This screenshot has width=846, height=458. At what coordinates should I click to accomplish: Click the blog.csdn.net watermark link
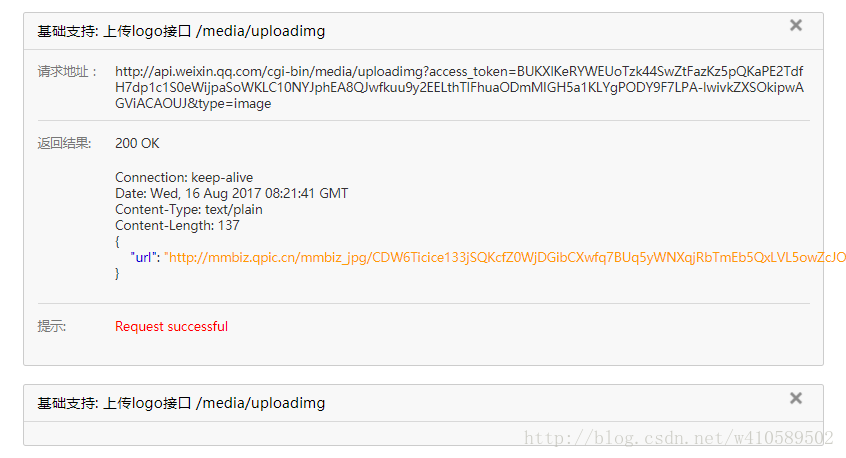(x=678, y=438)
